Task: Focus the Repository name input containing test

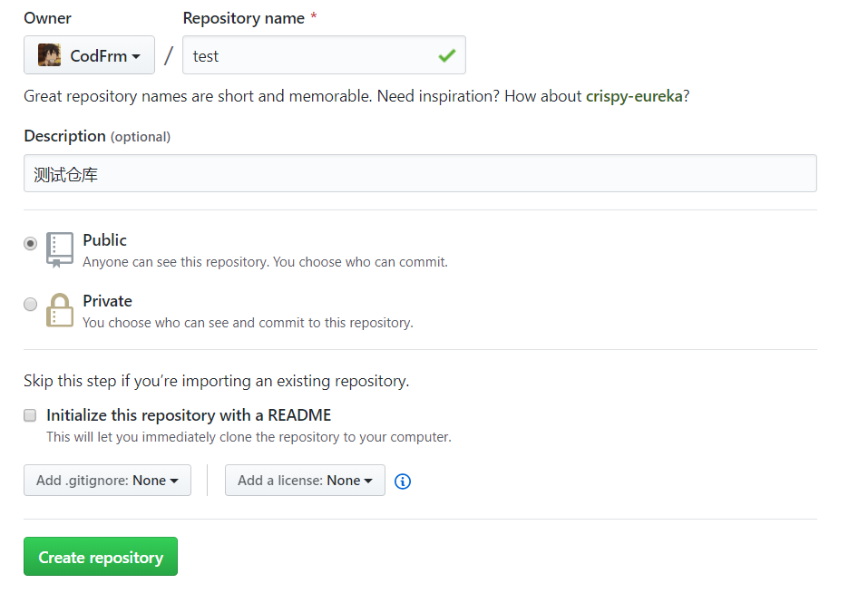Action: point(308,55)
